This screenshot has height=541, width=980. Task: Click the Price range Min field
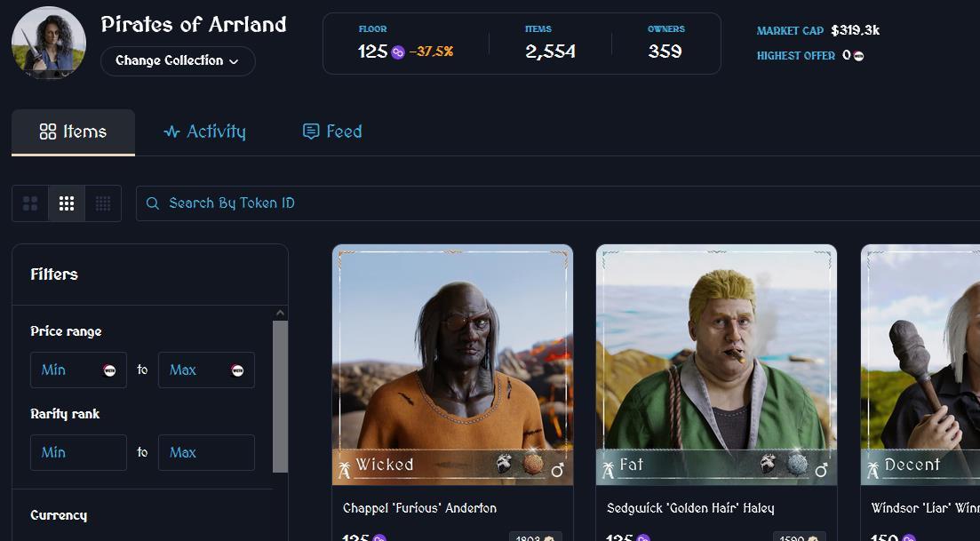(x=79, y=370)
